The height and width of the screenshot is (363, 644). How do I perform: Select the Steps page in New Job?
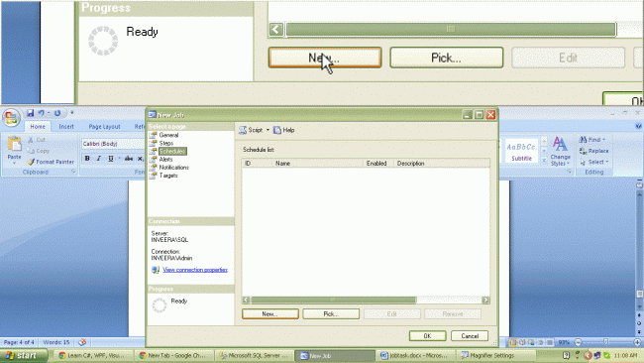(x=165, y=143)
